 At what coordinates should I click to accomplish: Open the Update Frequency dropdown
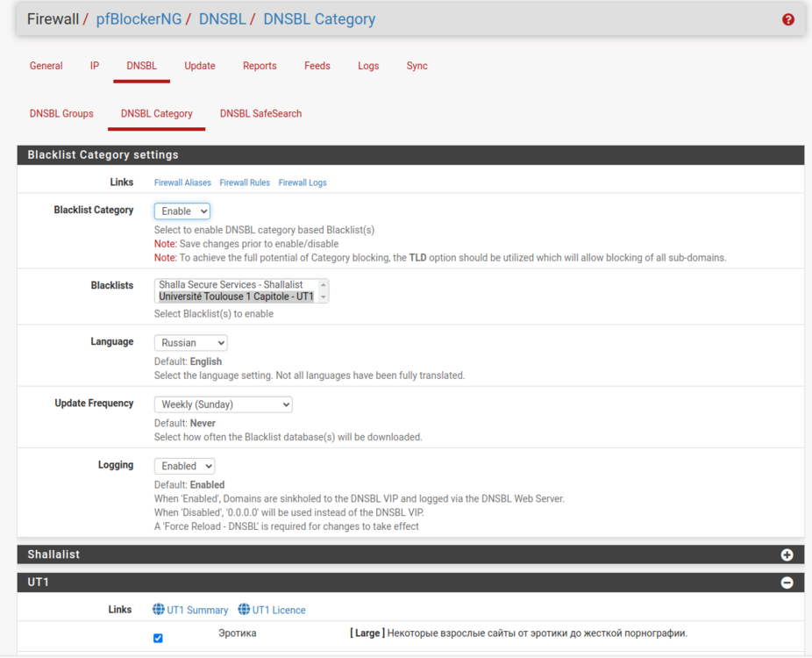tap(223, 404)
